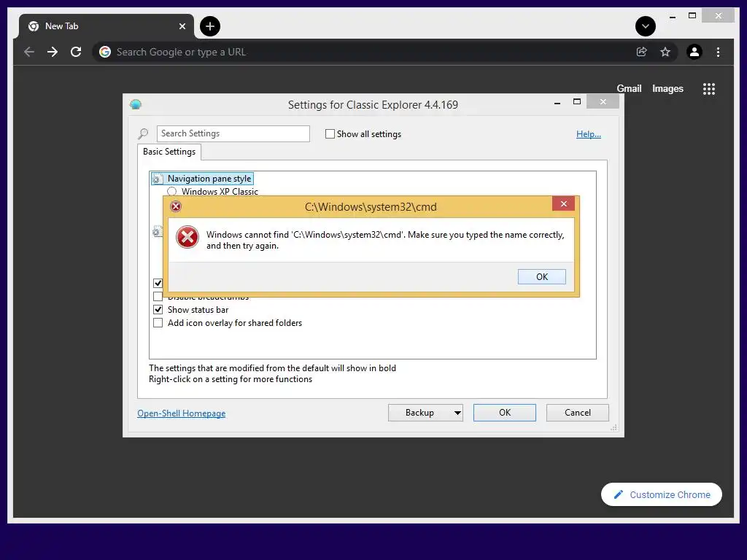Click the share page icon in address bar
747x560 pixels.
[642, 52]
